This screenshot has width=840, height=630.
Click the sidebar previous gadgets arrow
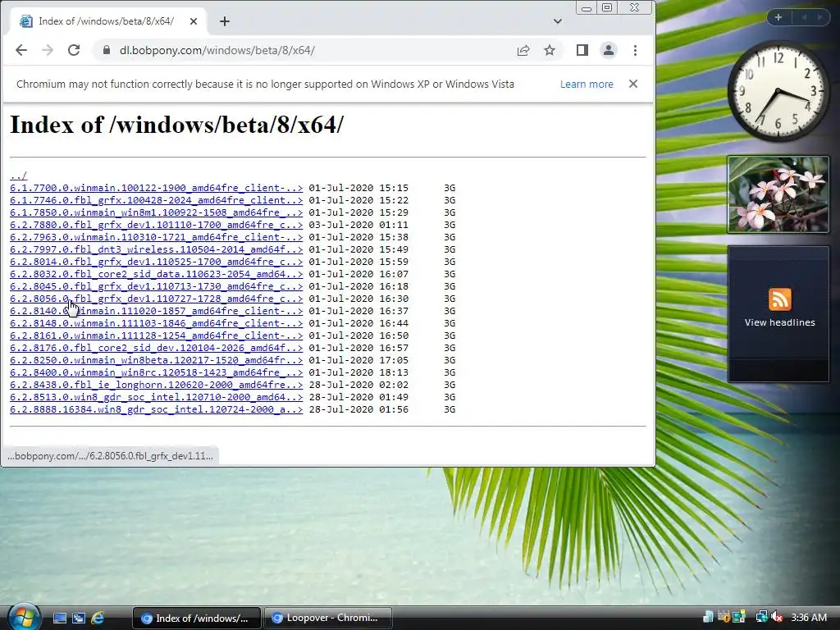point(804,17)
